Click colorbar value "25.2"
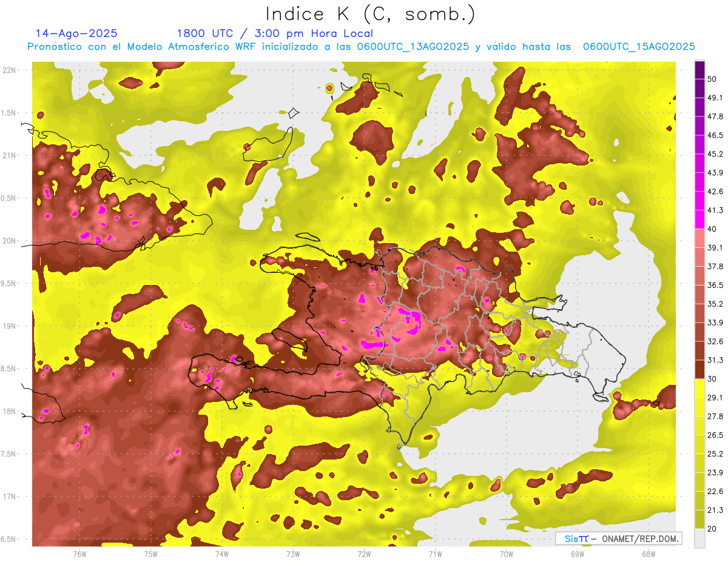Viewport: 728px width, 562px height. [x=715, y=454]
